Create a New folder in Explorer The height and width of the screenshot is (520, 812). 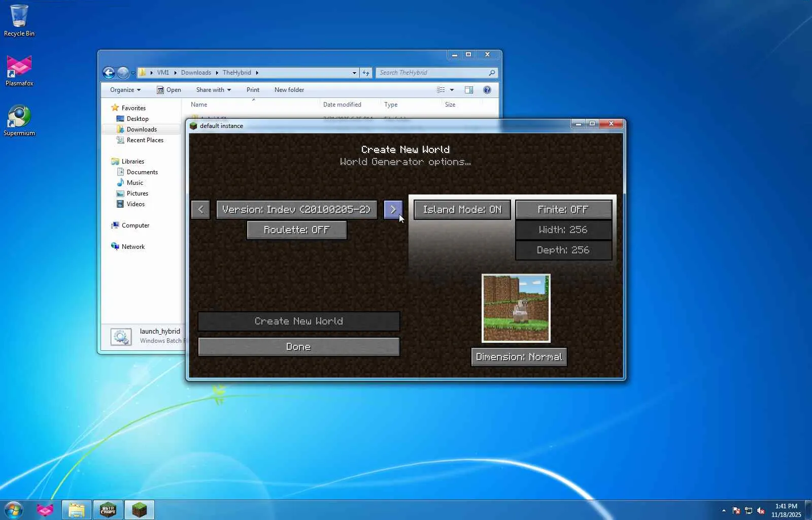click(289, 90)
